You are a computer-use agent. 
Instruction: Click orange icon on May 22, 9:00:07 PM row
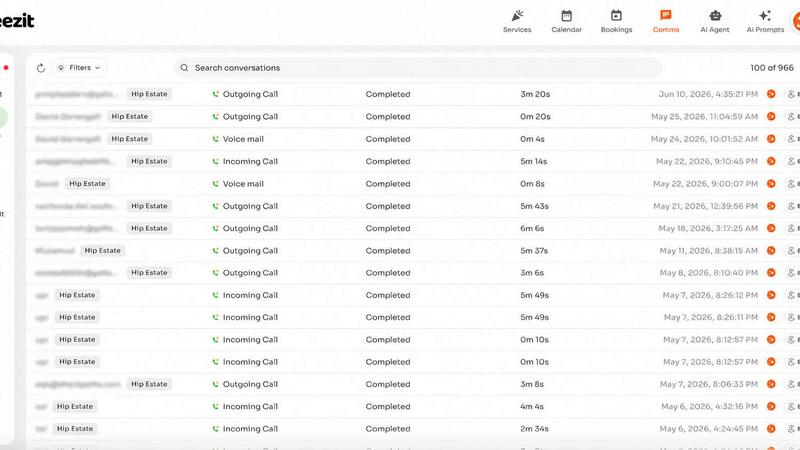pos(771,184)
